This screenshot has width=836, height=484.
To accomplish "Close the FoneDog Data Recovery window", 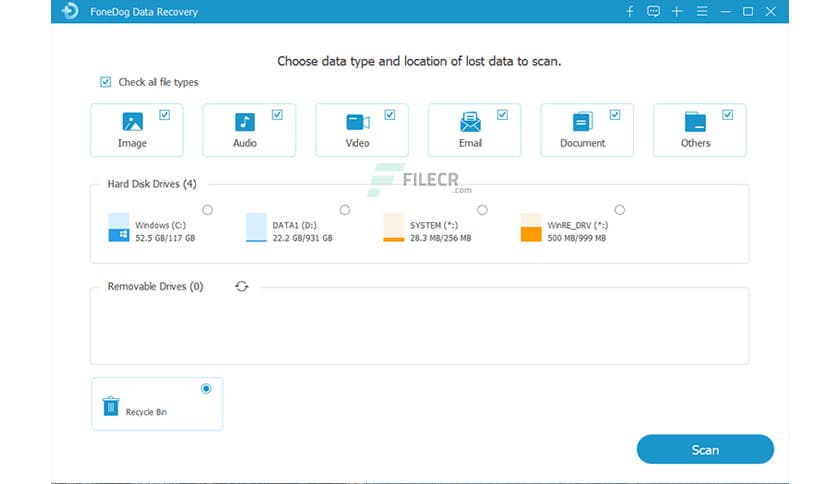I will [771, 11].
